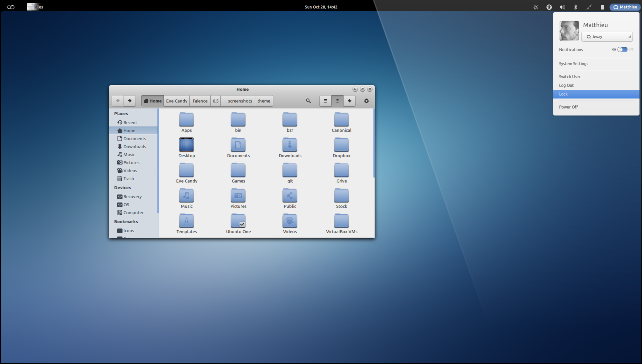
Task: Open the Away status dropdown
Action: pos(607,37)
